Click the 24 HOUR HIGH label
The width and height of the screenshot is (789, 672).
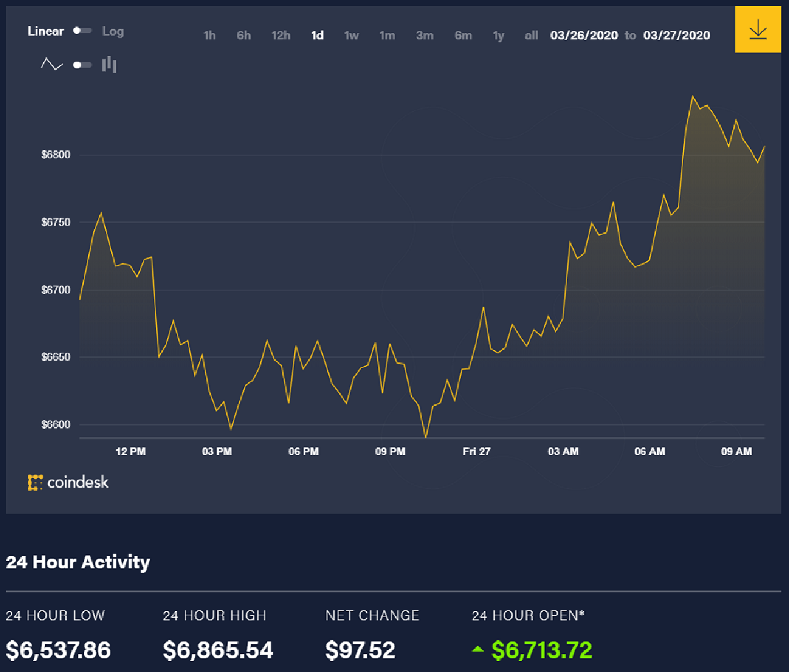pyautogui.click(x=215, y=615)
